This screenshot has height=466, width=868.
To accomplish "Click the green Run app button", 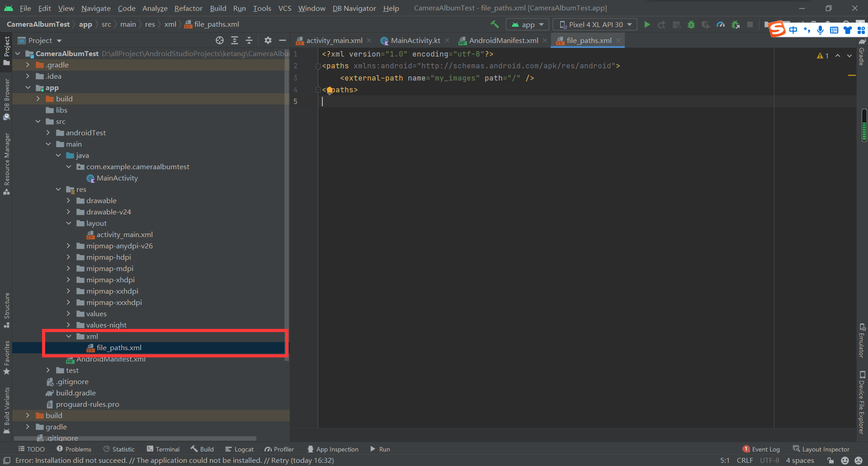I will click(x=647, y=24).
